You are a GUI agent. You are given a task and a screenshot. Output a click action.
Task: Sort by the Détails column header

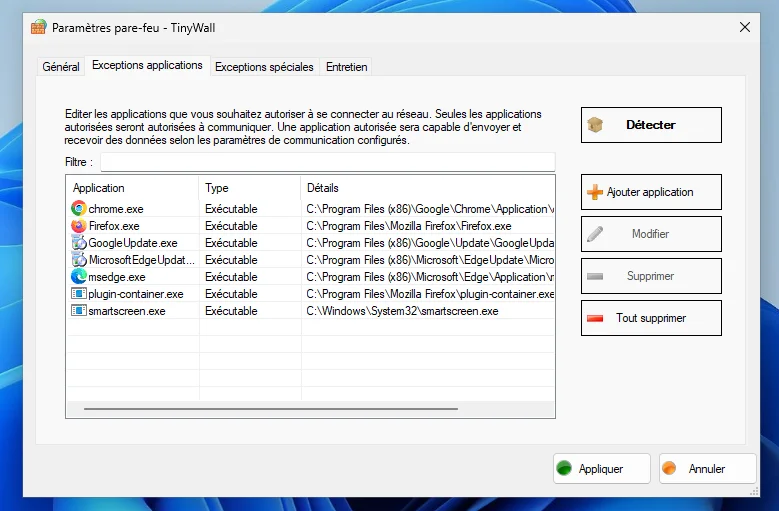427,188
